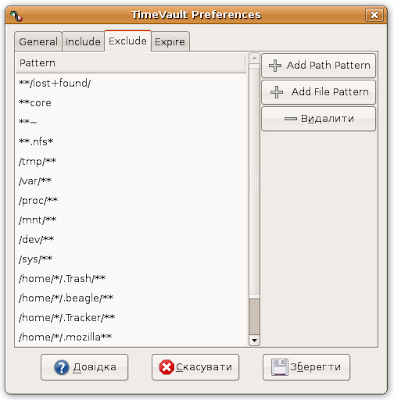Select the /var/** pattern row

131,181
